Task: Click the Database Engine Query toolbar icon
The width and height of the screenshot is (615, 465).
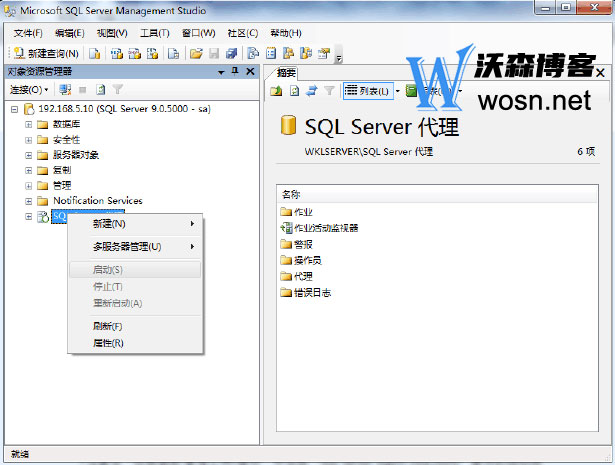Action: (x=95, y=53)
